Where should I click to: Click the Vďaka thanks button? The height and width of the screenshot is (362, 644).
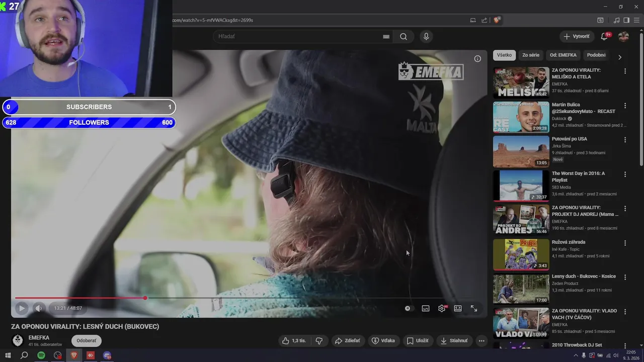tap(383, 340)
